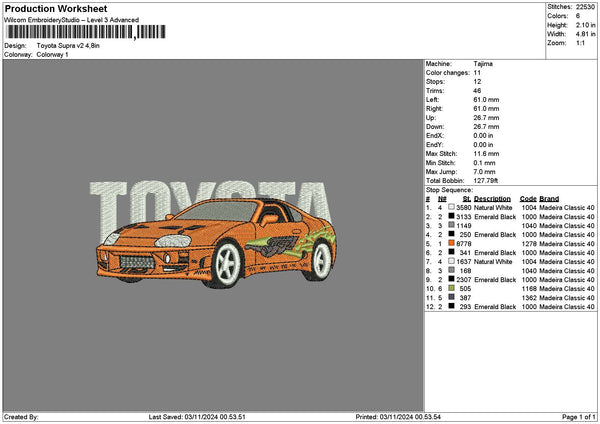Click the orange 8778 thread color swatch
The image size is (600, 424).
coord(452,243)
